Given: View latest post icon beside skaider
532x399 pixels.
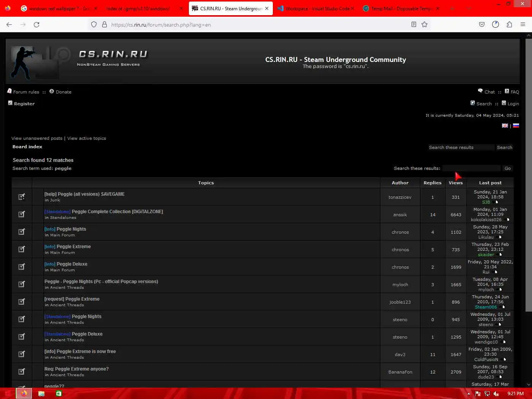Looking at the screenshot, I should (x=500, y=255).
